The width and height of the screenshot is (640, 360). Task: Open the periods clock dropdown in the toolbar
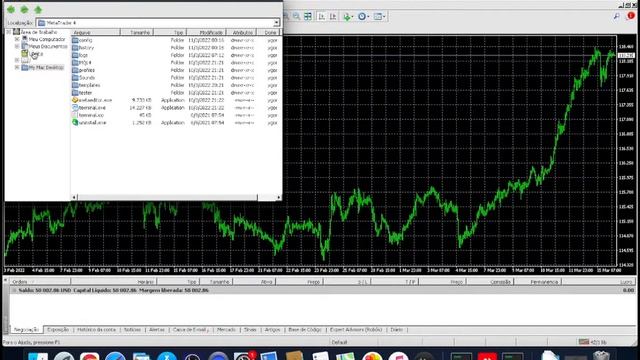click(363, 16)
